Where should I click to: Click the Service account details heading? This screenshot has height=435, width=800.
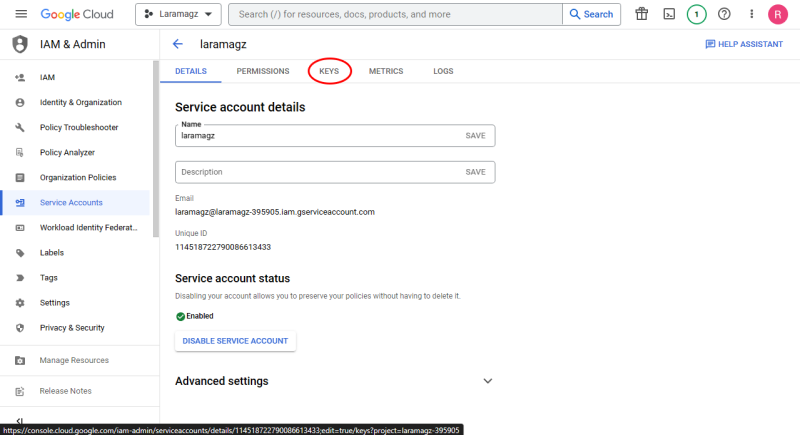[240, 107]
